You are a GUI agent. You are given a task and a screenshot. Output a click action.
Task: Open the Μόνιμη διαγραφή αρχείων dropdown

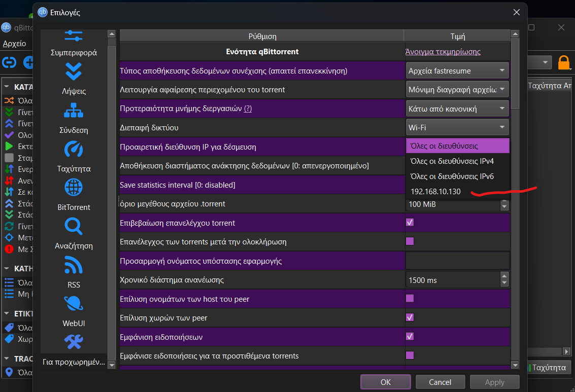(x=457, y=89)
